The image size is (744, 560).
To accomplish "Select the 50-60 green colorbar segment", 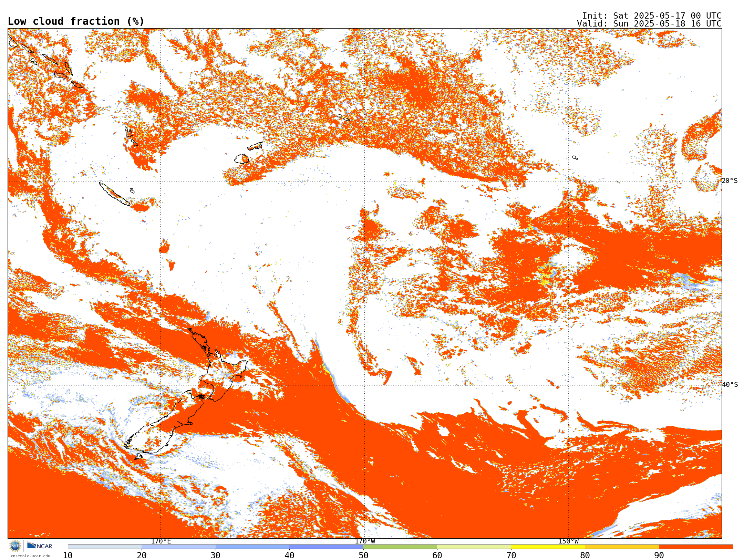I will click(x=400, y=547).
